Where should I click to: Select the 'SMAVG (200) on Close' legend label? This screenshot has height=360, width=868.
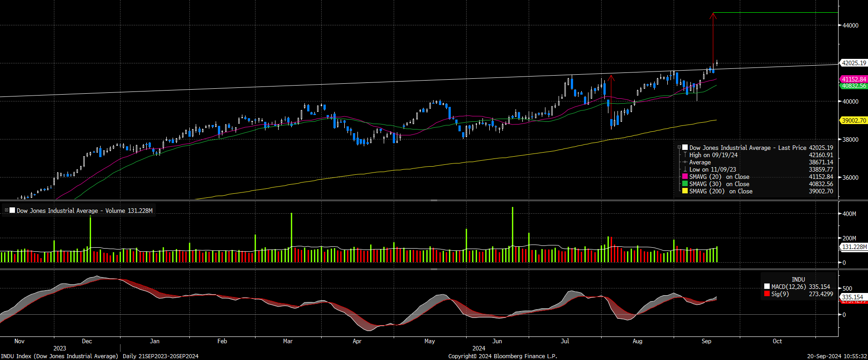click(721, 191)
